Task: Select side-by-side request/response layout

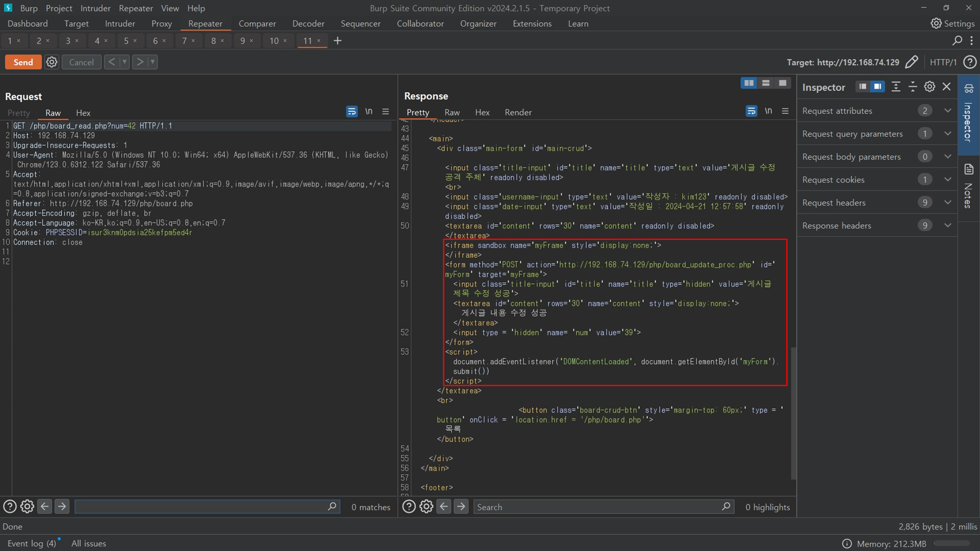Action: tap(749, 83)
